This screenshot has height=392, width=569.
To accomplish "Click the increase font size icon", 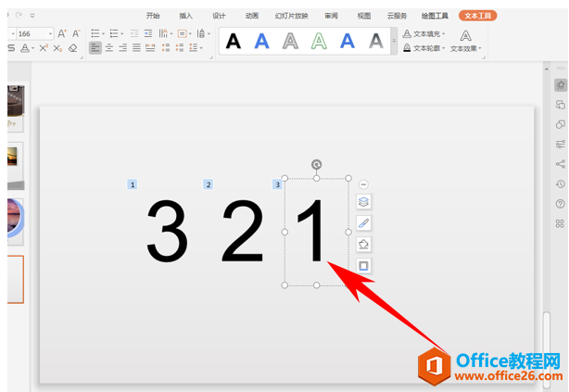I will 63,33.
